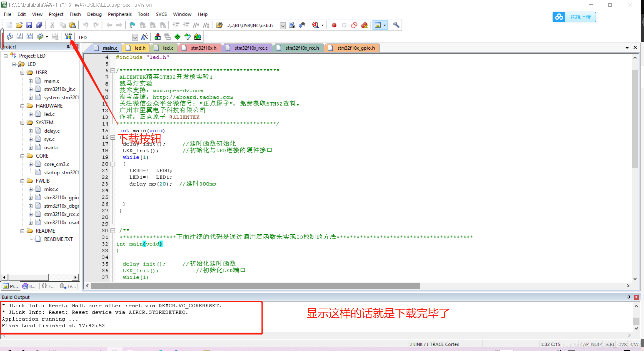Image resolution: width=644 pixels, height=351 pixels.
Task: Select startup_stm32f1 file in CORE
Action: [x=61, y=173]
